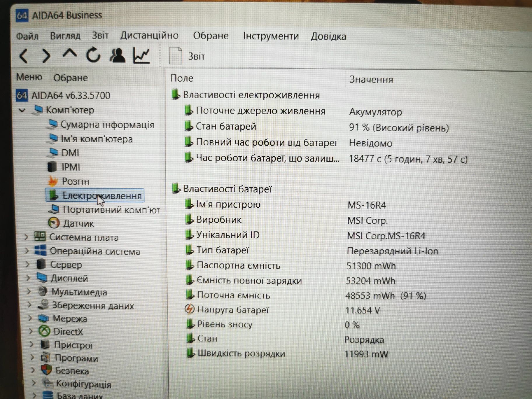Select Електроживлення in the tree
The width and height of the screenshot is (532, 399).
[95, 195]
